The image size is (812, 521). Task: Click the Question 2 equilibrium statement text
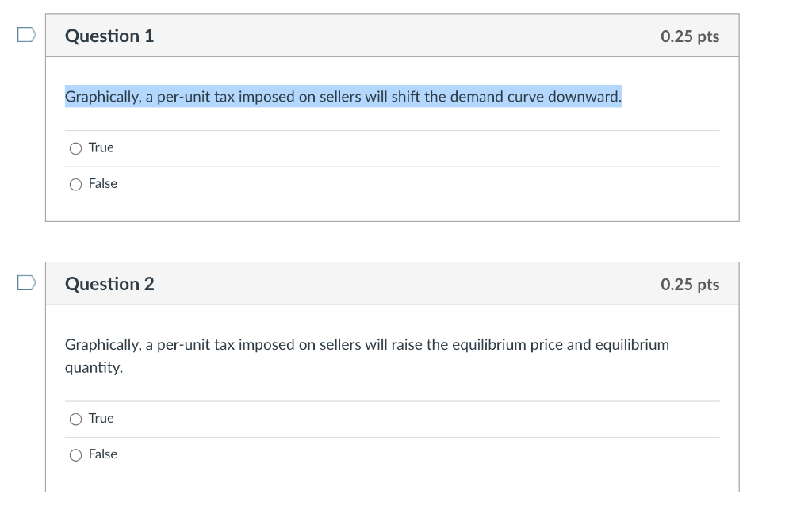pyautogui.click(x=367, y=355)
